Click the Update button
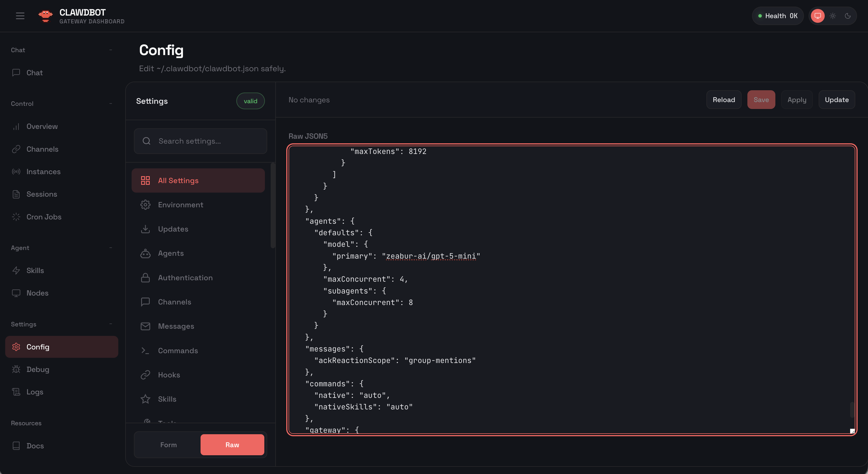The image size is (868, 474). click(x=837, y=100)
